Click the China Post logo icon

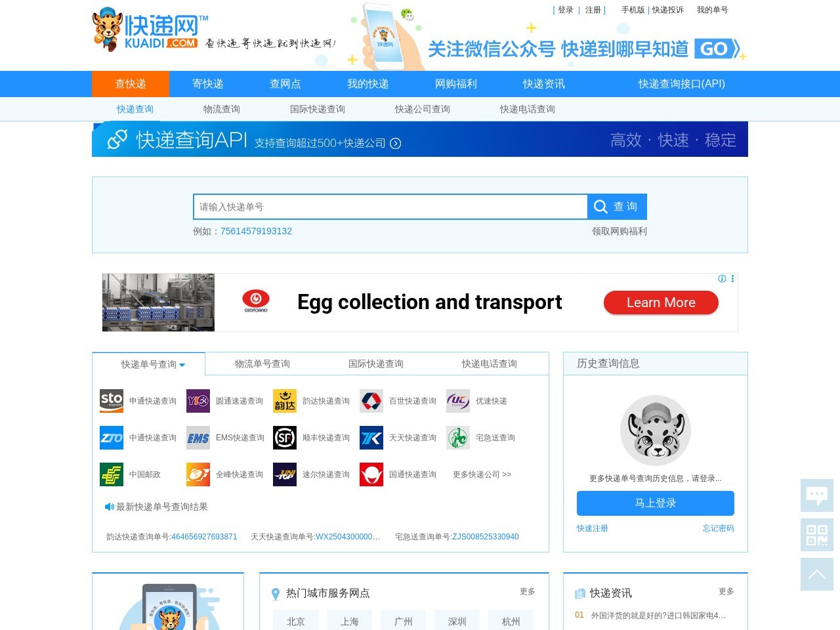tap(112, 474)
